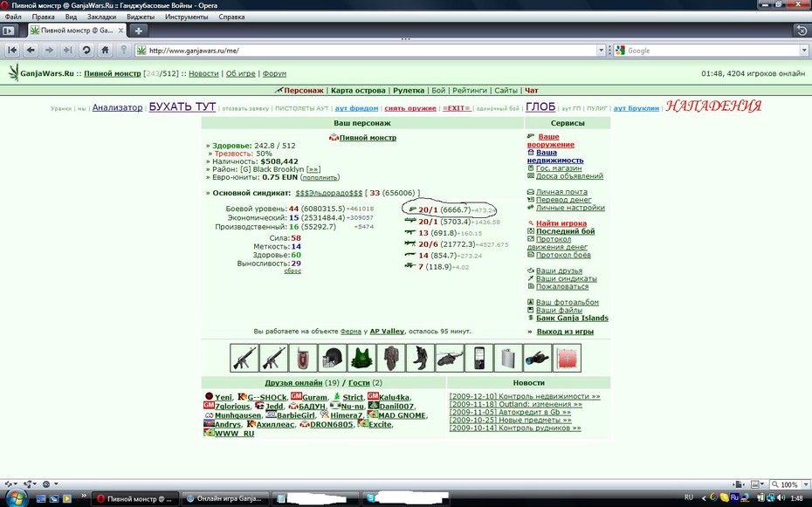Open the Windows Start menu
Viewport: 812px width, 507px height.
click(17, 499)
